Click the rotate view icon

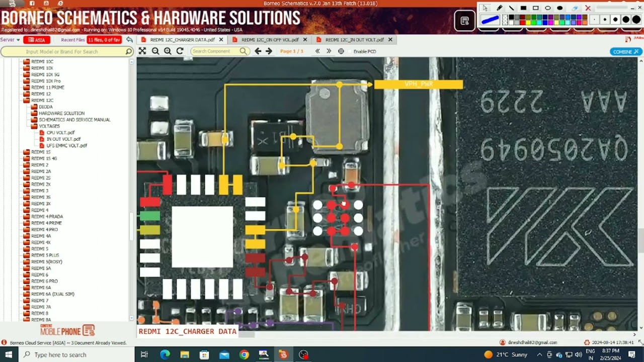(180, 51)
